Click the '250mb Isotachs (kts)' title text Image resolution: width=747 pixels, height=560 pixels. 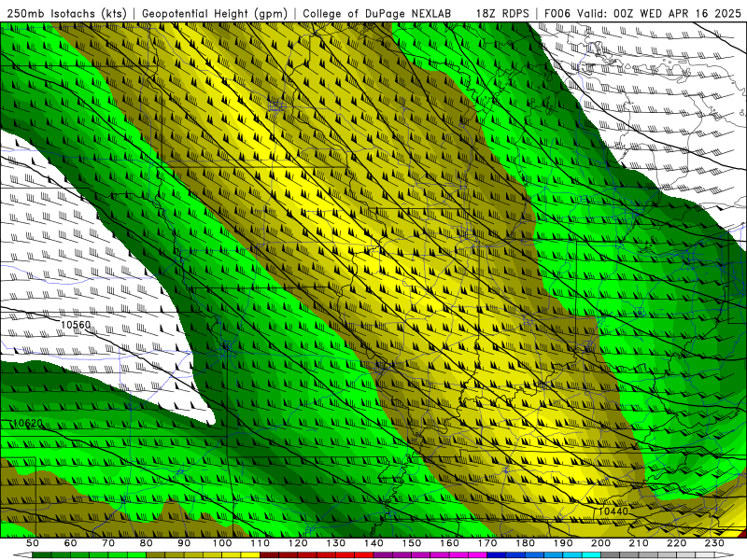coord(67,13)
